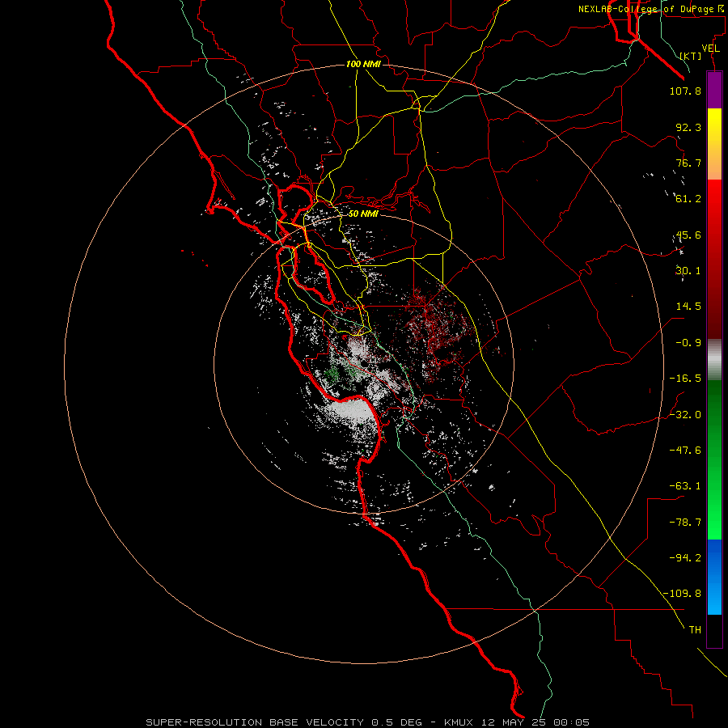Select the 92.3 scale value
The image size is (728, 728).
tap(688, 127)
